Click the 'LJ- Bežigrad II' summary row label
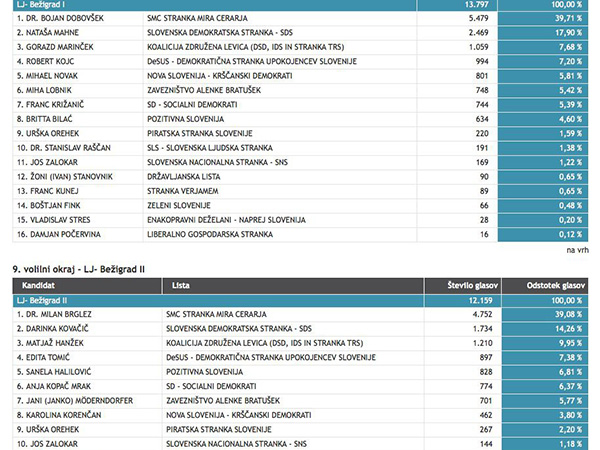 click(48, 299)
